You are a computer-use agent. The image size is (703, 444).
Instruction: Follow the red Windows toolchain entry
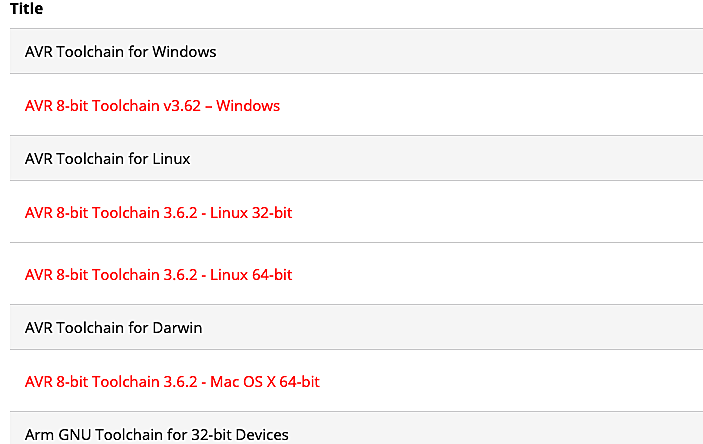tap(152, 106)
